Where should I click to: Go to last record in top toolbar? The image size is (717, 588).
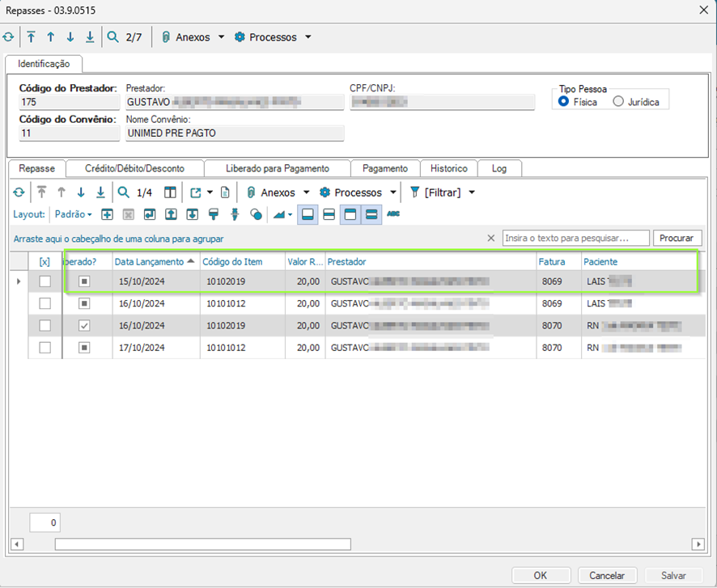pos(90,37)
